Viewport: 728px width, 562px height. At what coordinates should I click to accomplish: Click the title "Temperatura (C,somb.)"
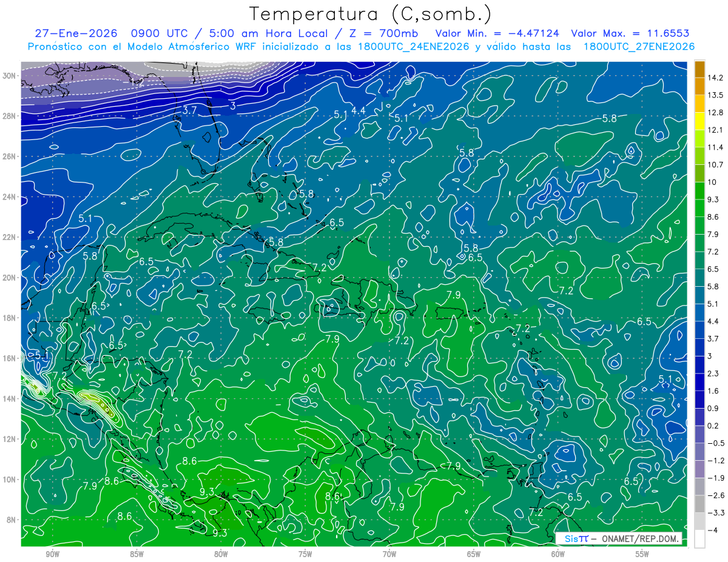tap(371, 14)
